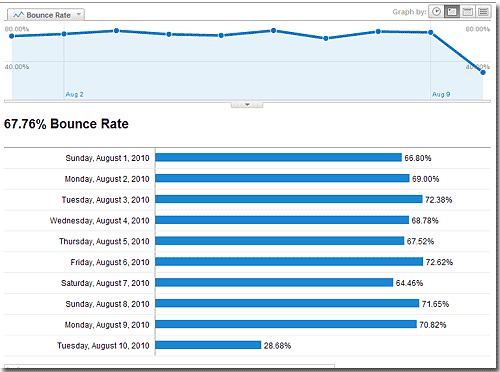The width and height of the screenshot is (500, 372).
Task: Collapse the graph using the handle below the chart
Action: 247,105
